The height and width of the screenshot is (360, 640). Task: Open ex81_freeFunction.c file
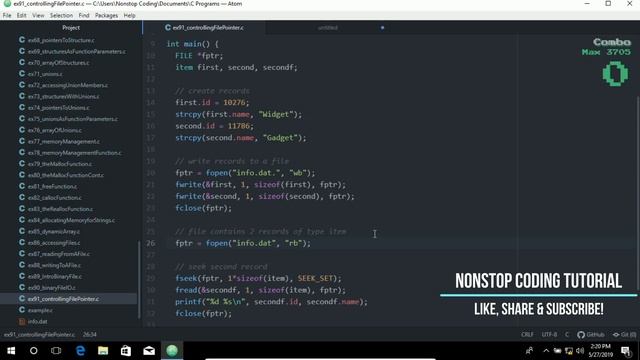(52, 187)
